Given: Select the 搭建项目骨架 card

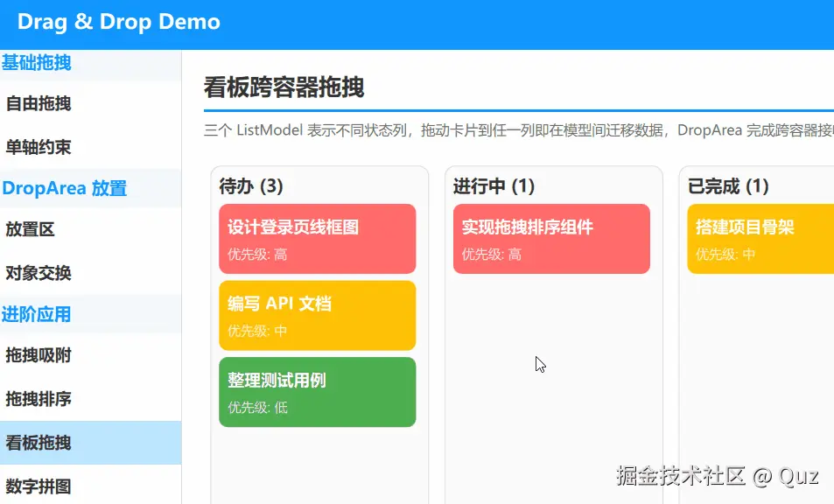Looking at the screenshot, I should coord(760,239).
